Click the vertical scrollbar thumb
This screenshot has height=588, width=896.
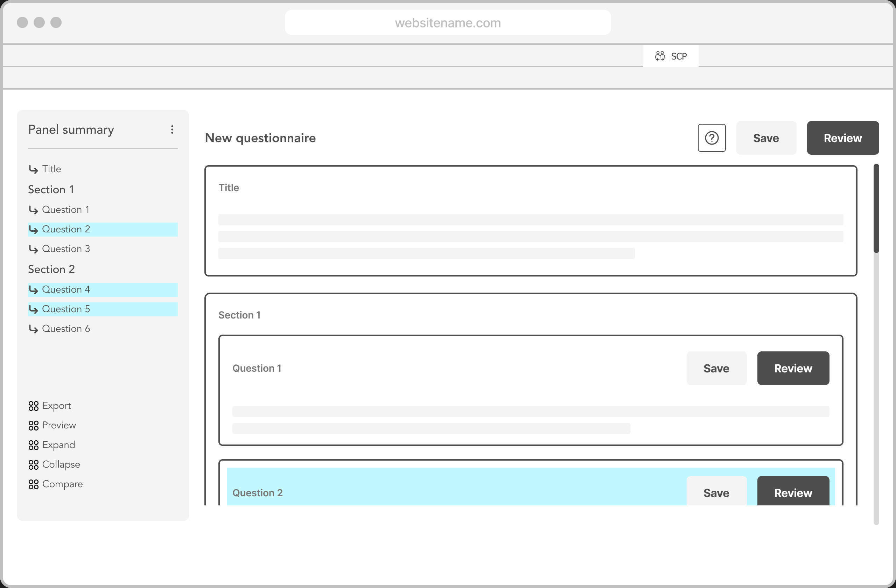pos(876,208)
